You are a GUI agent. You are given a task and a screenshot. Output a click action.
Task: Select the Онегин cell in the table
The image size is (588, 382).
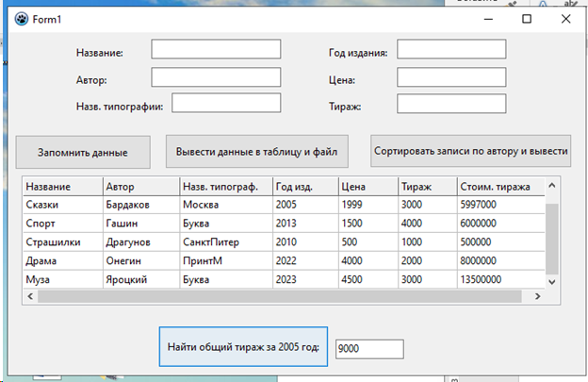(x=139, y=260)
